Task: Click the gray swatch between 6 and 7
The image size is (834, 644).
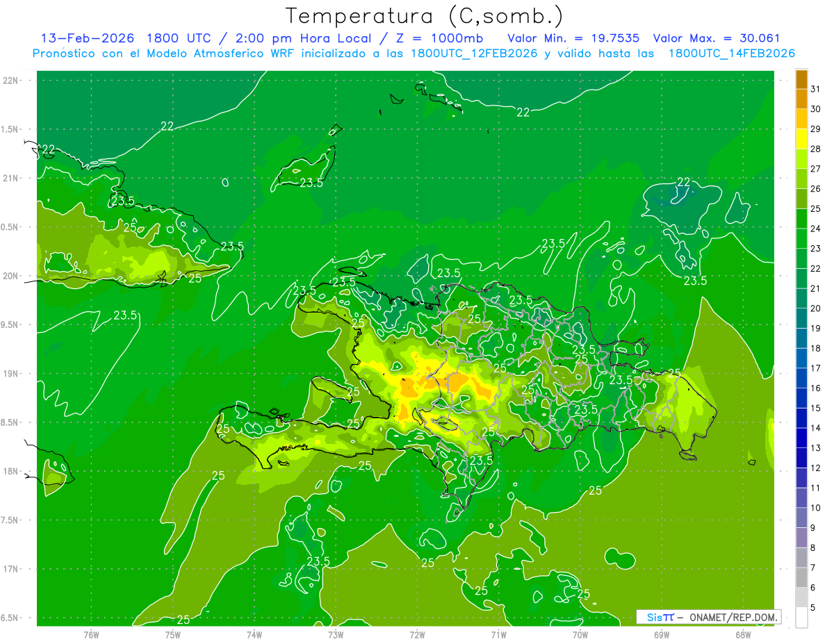Action: 801,577
